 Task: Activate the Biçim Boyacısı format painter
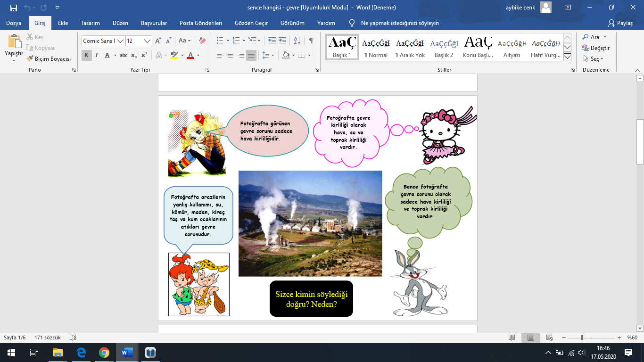[49, 59]
